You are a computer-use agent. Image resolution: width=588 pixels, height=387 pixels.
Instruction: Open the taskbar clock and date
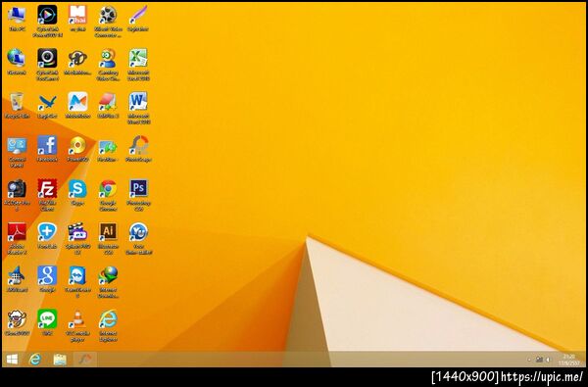(x=569, y=360)
